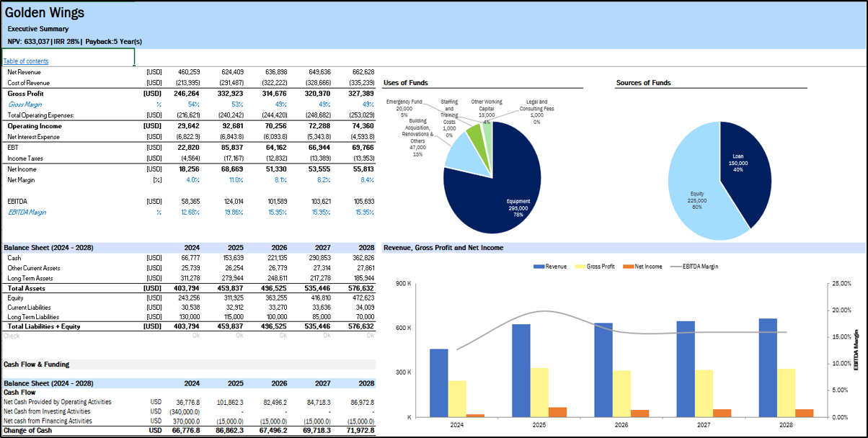Click the Sources of Funds chart title
The width and height of the screenshot is (868, 438).
(x=643, y=83)
